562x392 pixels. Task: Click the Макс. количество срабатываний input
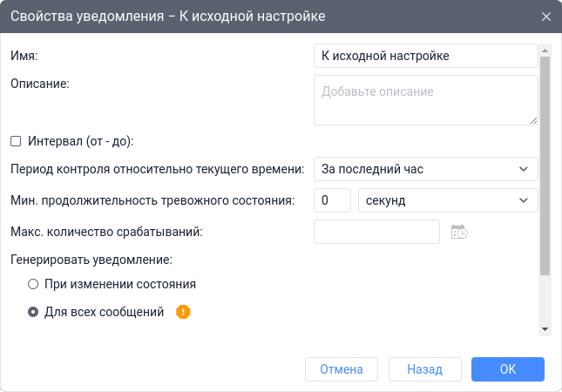(x=376, y=232)
